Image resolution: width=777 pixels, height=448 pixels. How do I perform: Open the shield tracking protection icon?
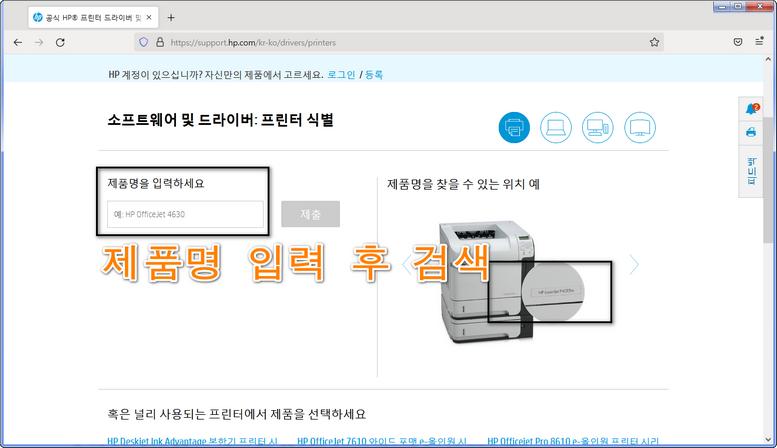tap(143, 42)
